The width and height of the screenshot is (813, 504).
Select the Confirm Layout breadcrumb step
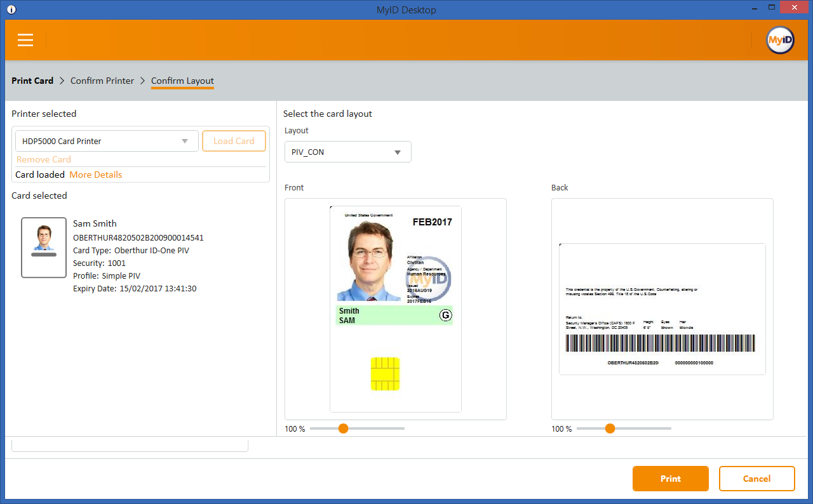click(x=182, y=81)
